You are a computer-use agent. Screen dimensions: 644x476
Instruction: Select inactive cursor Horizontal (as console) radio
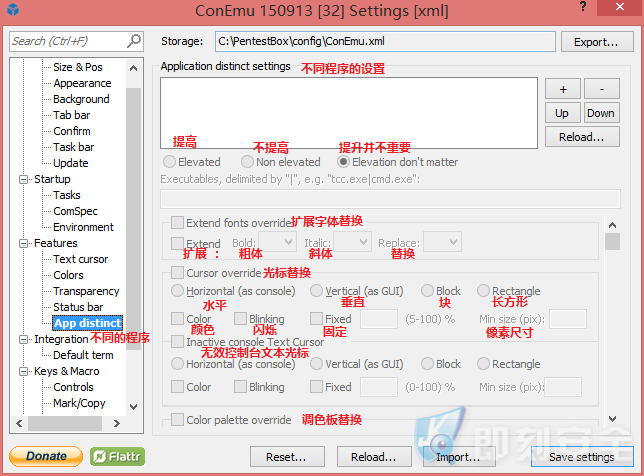coord(177,364)
